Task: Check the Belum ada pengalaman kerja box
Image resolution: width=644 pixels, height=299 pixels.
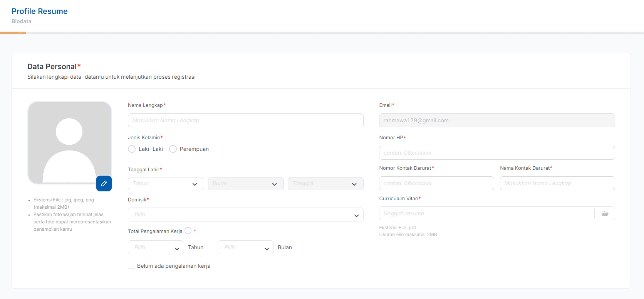Action: click(x=131, y=266)
